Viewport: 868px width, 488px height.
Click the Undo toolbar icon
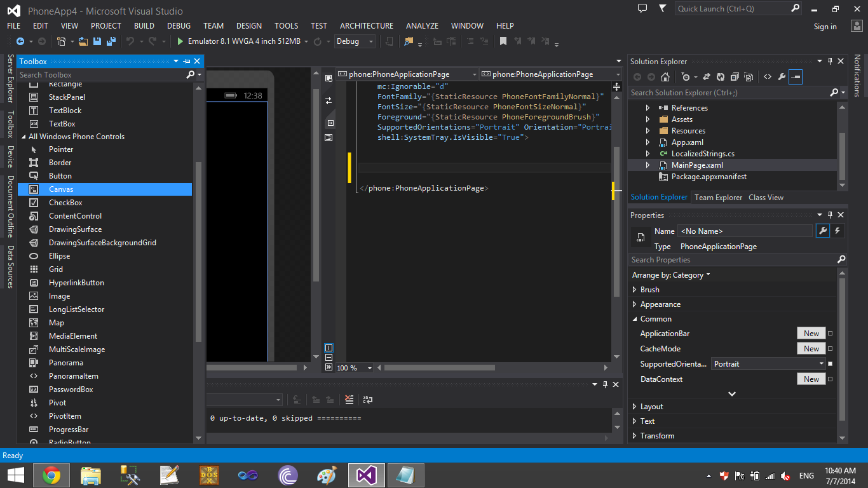pyautogui.click(x=130, y=41)
